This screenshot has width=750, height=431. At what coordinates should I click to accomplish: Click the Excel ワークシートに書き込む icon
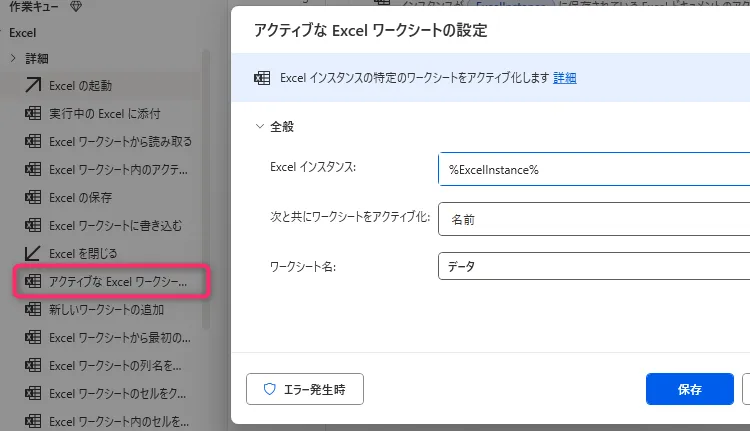(32, 225)
